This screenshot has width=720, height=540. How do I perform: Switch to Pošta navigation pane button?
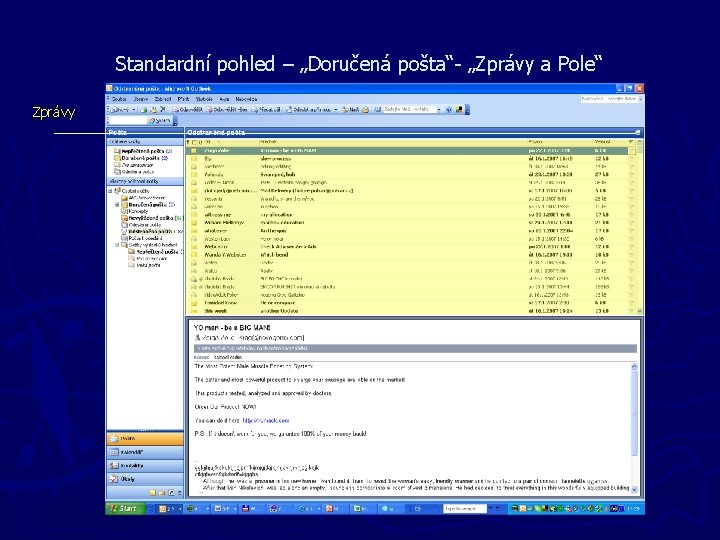(145, 439)
